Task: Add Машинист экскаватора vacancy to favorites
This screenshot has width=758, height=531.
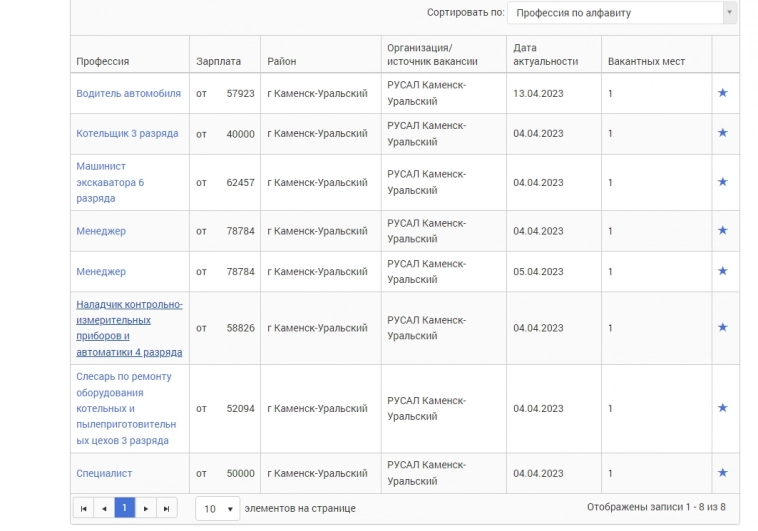Action: pyautogui.click(x=722, y=182)
